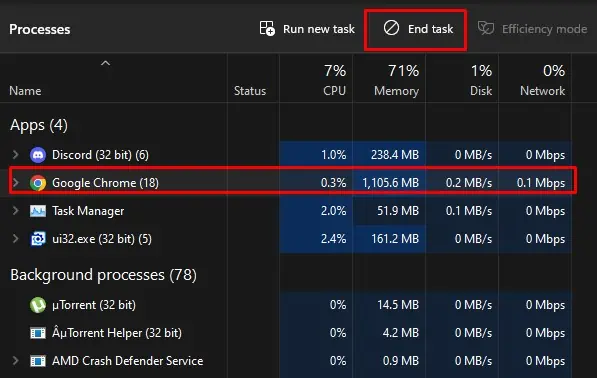Expand the AMD Crash Defender Service entry

15,361
